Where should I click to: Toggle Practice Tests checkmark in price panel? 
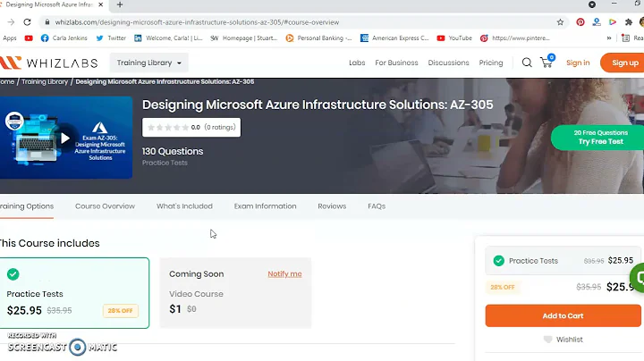point(498,261)
